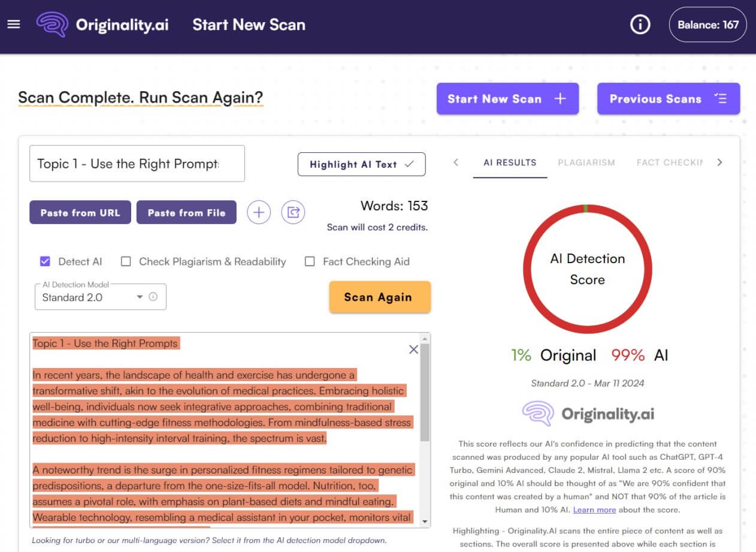Uncheck the Detect AI checkbox
This screenshot has width=756, height=552.
pyautogui.click(x=45, y=261)
